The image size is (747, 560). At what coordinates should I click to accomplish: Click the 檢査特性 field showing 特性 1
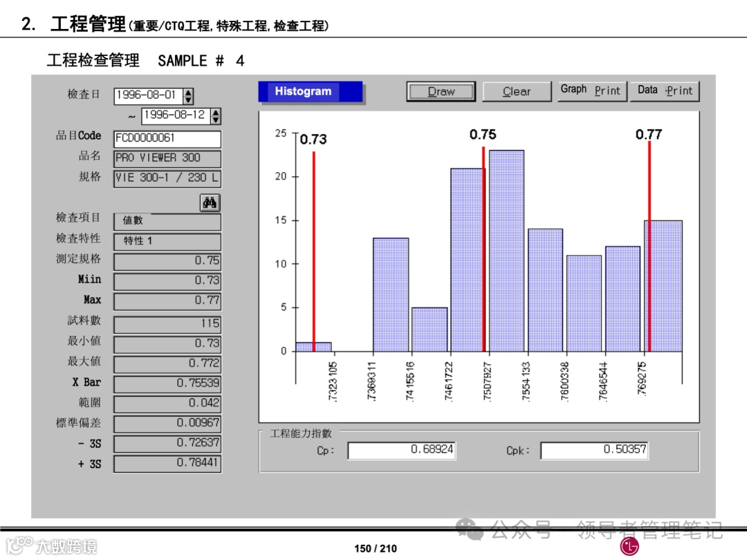(x=167, y=241)
